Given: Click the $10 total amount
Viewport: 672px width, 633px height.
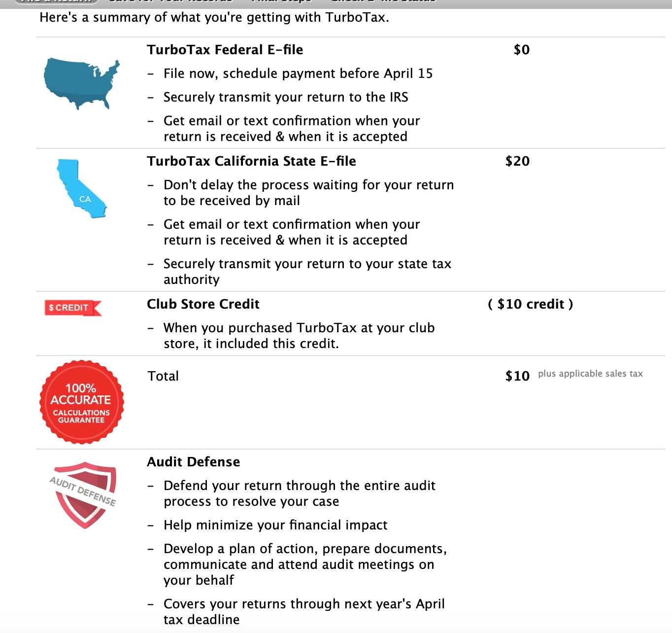Looking at the screenshot, I should point(517,376).
